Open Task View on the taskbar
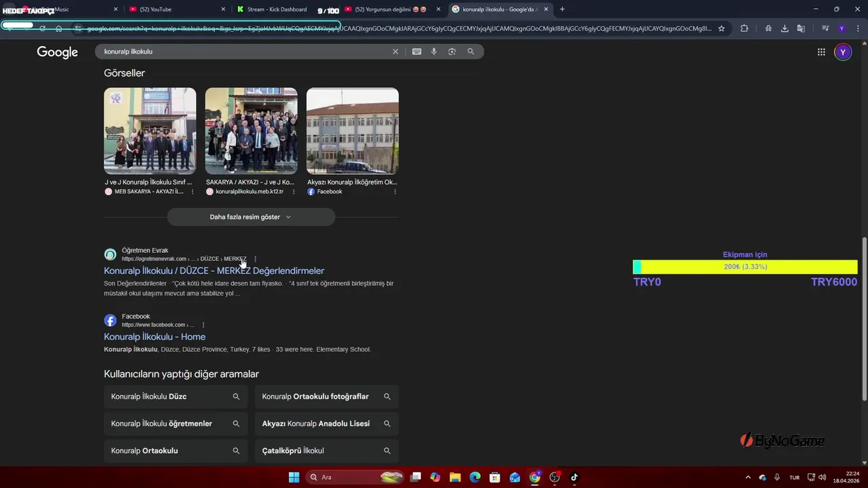Screen dimensions: 868x488 click(416, 477)
